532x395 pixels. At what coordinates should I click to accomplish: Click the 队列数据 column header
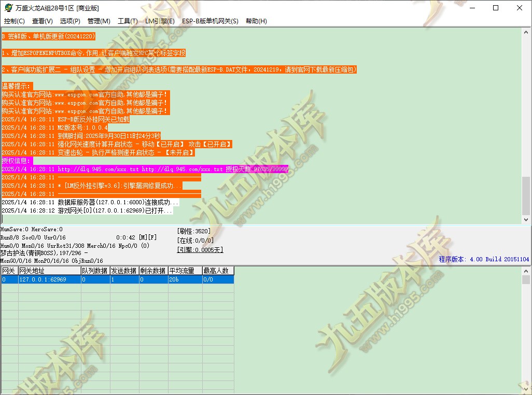pos(95,271)
